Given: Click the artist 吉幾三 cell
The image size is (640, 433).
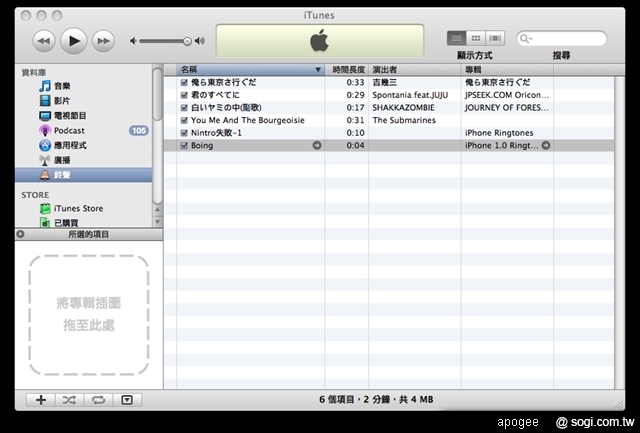Looking at the screenshot, I should pyautogui.click(x=384, y=82).
